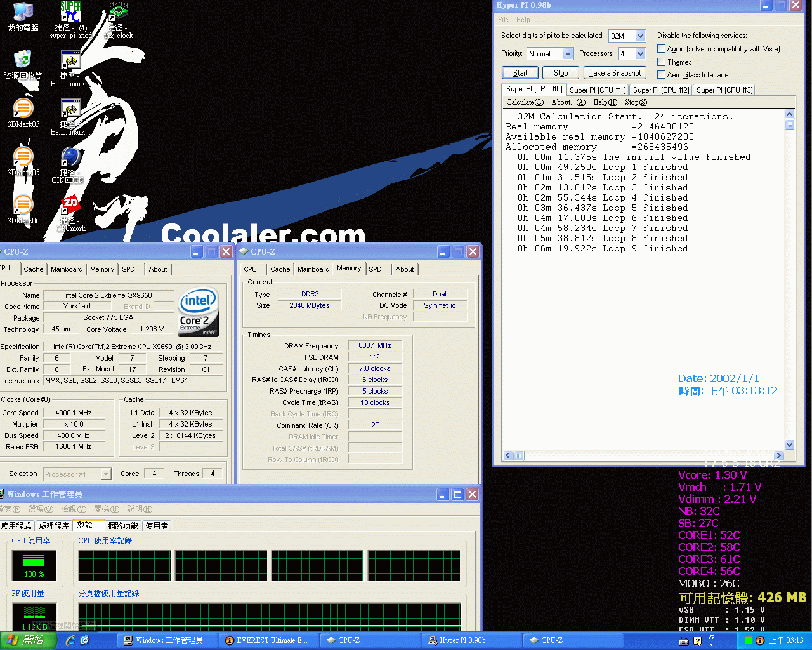
Task: Expand the Processor #1 selection dropdown in CPU-Z
Action: tap(107, 474)
